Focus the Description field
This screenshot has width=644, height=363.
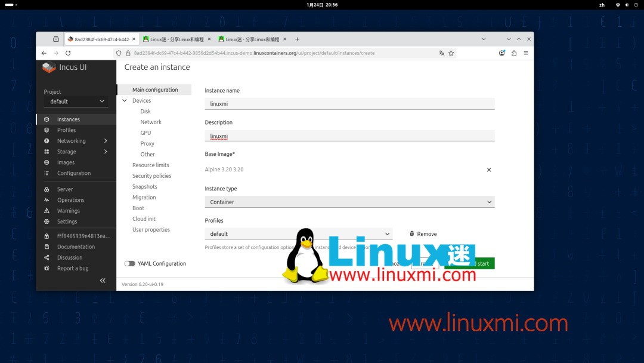(349, 136)
